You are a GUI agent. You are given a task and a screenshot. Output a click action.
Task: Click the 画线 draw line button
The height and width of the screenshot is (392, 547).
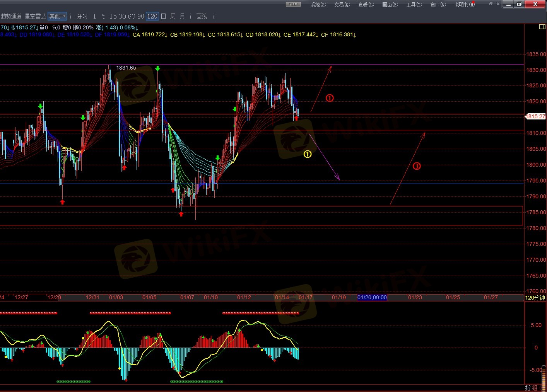coord(202,16)
